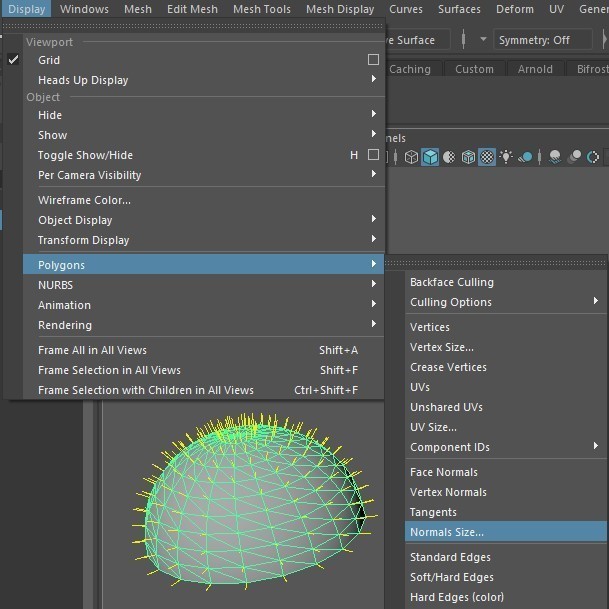Open Toggle Show/Hide option box

[x=373, y=155]
